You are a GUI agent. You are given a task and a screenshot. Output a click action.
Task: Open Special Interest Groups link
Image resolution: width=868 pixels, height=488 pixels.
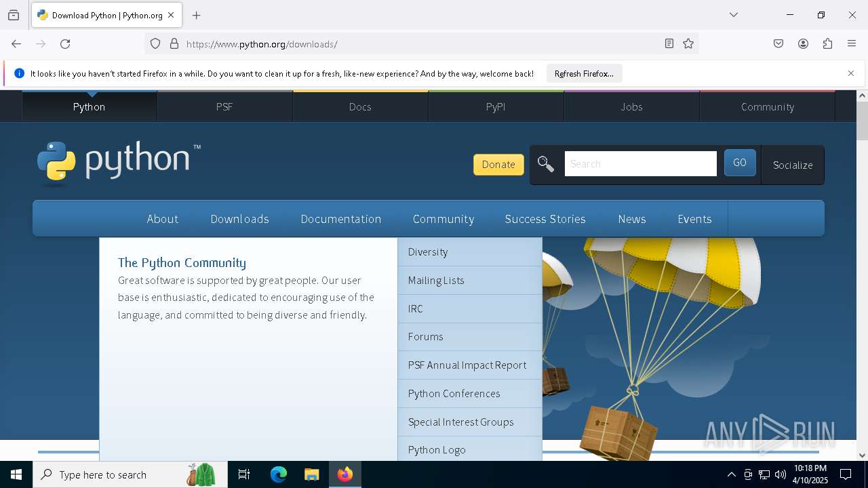pos(470,422)
